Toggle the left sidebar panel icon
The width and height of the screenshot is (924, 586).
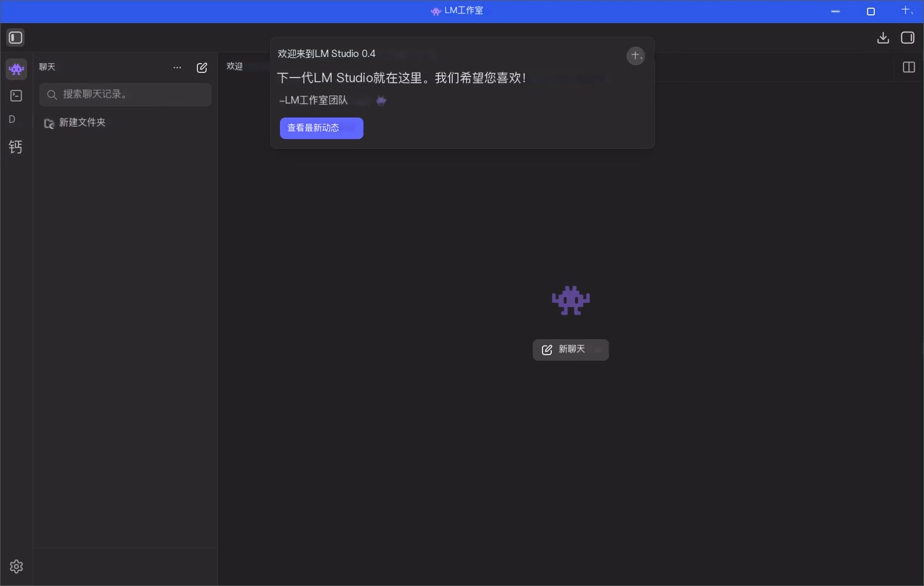coord(15,37)
